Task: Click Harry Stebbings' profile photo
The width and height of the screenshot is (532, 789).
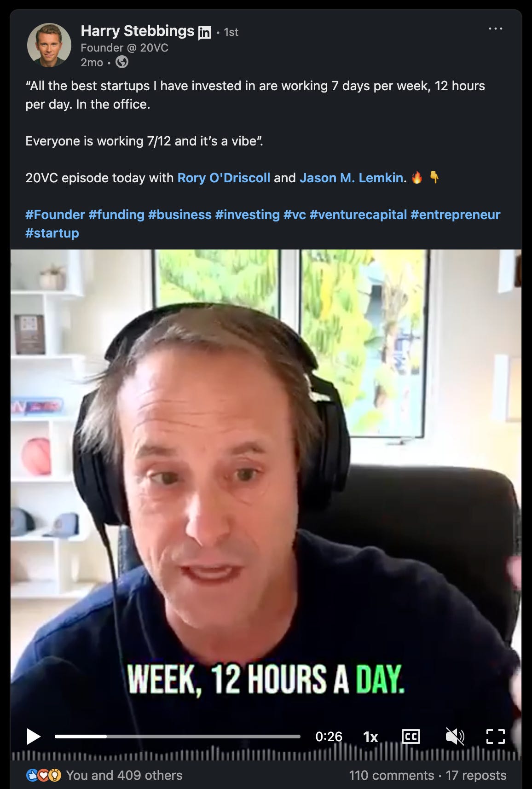Action: [x=49, y=45]
